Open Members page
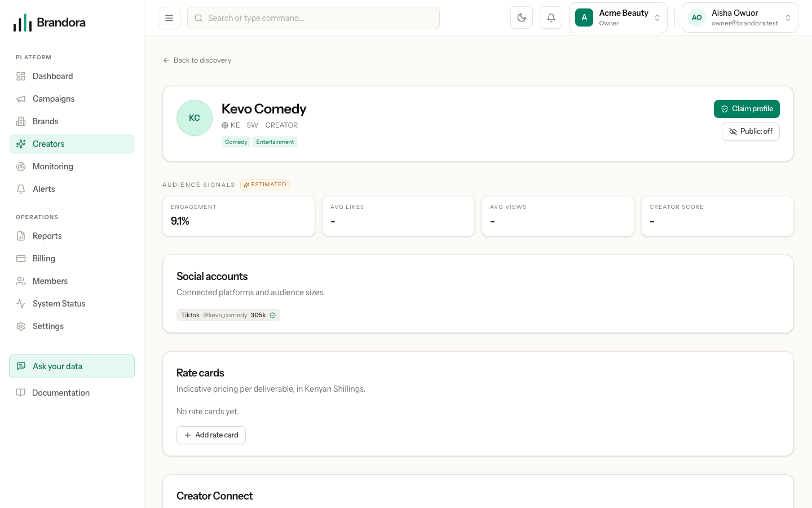Viewport: 812px width, 508px height. [72, 281]
